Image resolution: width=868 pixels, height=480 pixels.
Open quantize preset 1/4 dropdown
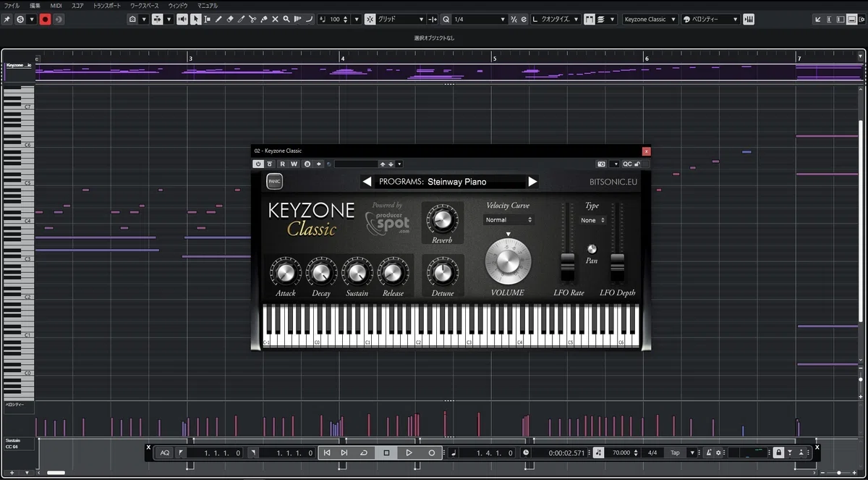tap(480, 19)
